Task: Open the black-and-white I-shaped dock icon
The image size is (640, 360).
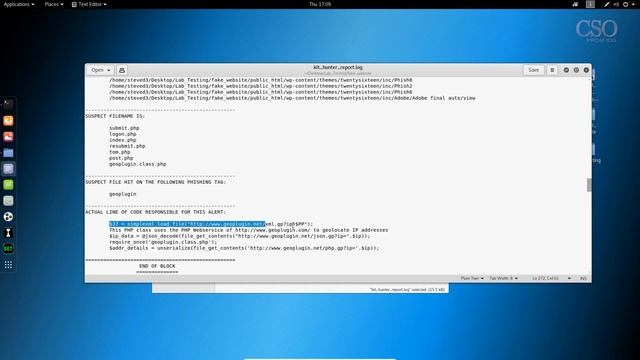Action: (x=8, y=233)
